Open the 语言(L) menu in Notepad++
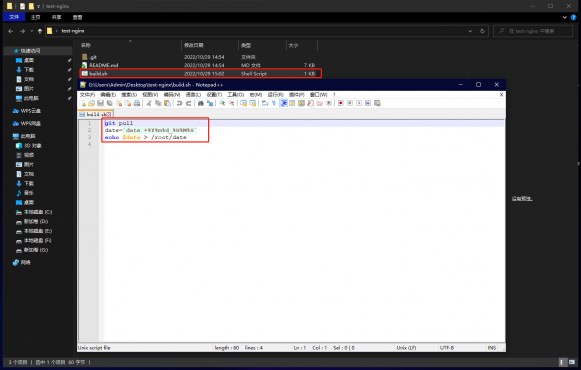581x370 pixels. (193, 95)
